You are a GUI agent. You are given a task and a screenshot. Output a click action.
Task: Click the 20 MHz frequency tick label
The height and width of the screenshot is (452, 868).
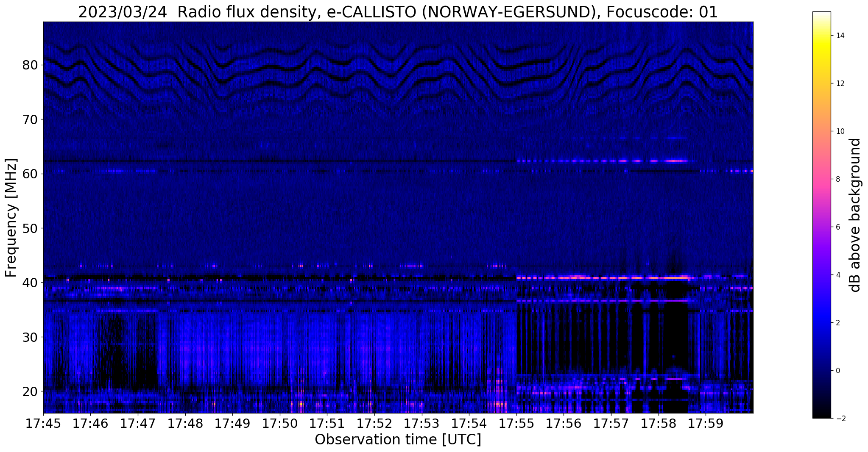coord(31,391)
